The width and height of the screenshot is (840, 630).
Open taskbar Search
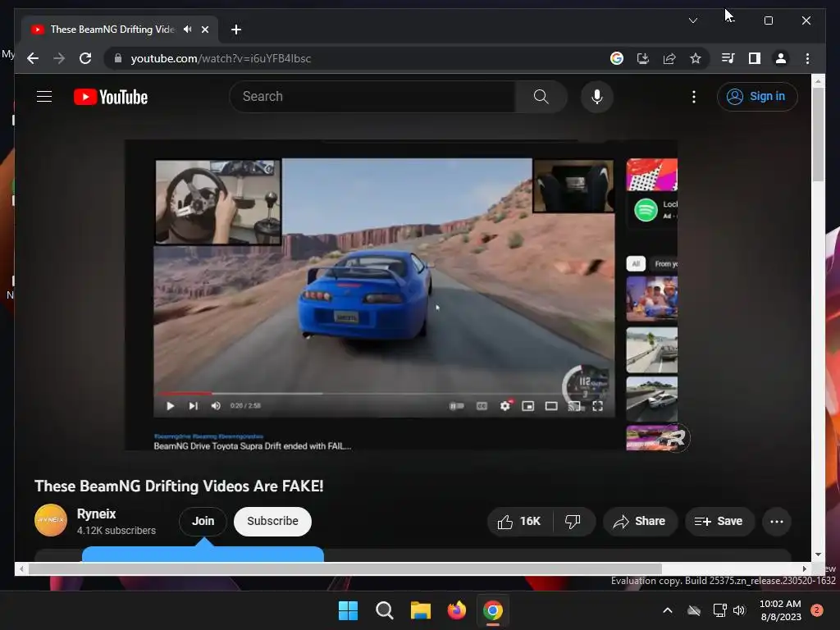tap(384, 610)
